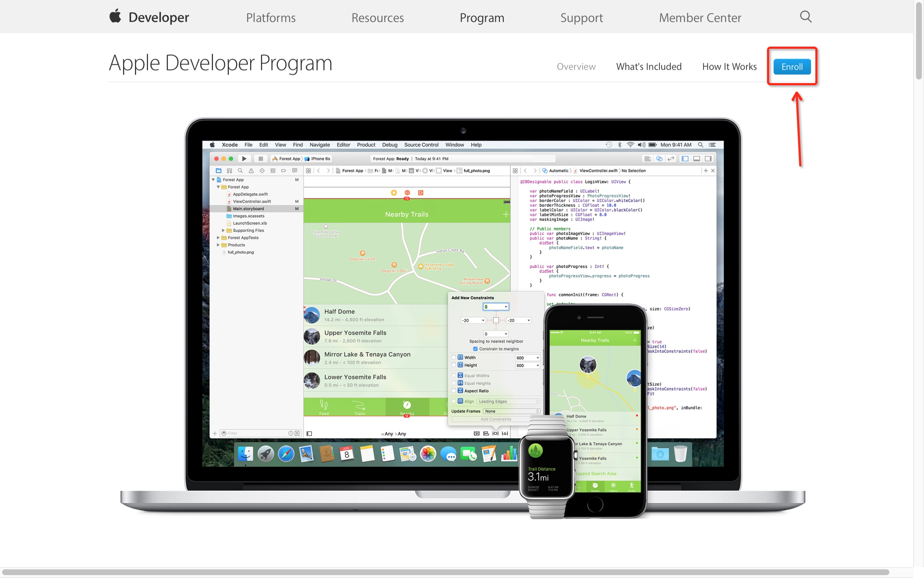Expand the Forest AppTests folder
This screenshot has height=578, width=924.
click(218, 238)
